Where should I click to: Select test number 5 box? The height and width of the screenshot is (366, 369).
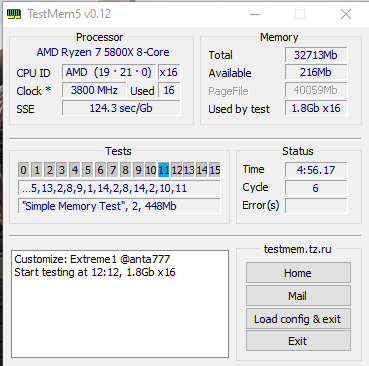click(87, 170)
